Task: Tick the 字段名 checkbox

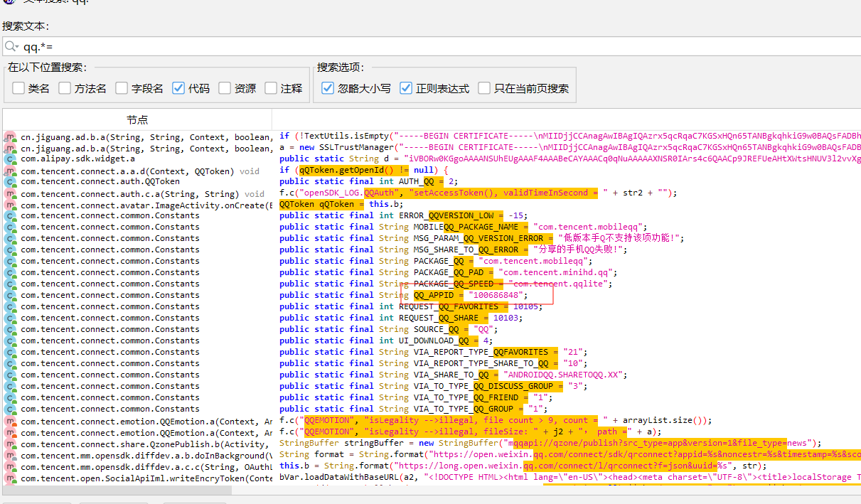Action: pyautogui.click(x=122, y=88)
